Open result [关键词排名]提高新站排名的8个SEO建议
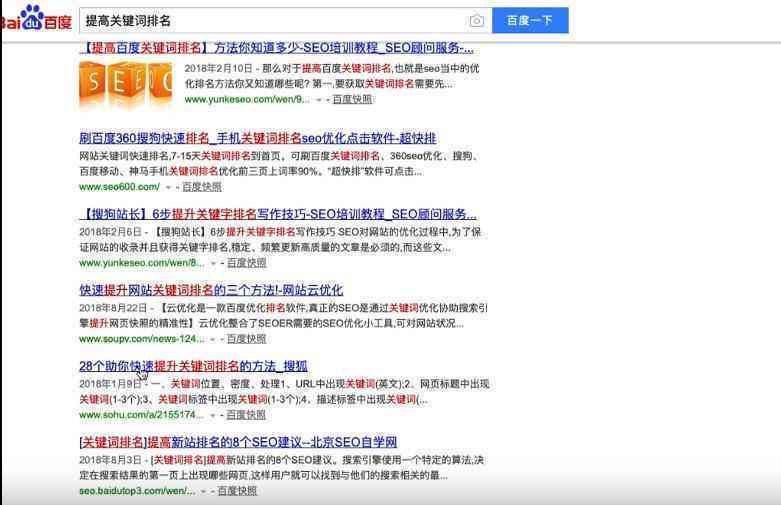Screen dimensions: 781x505 pos(238,442)
